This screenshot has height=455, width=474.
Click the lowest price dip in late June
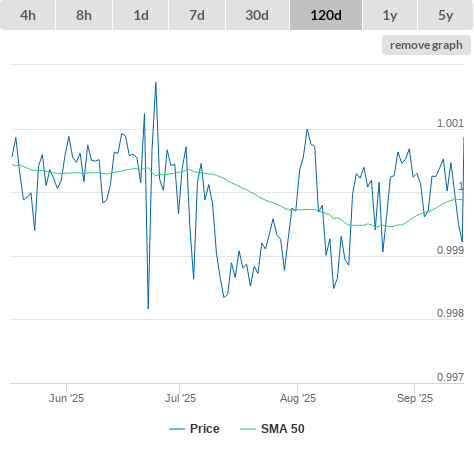coord(148,308)
